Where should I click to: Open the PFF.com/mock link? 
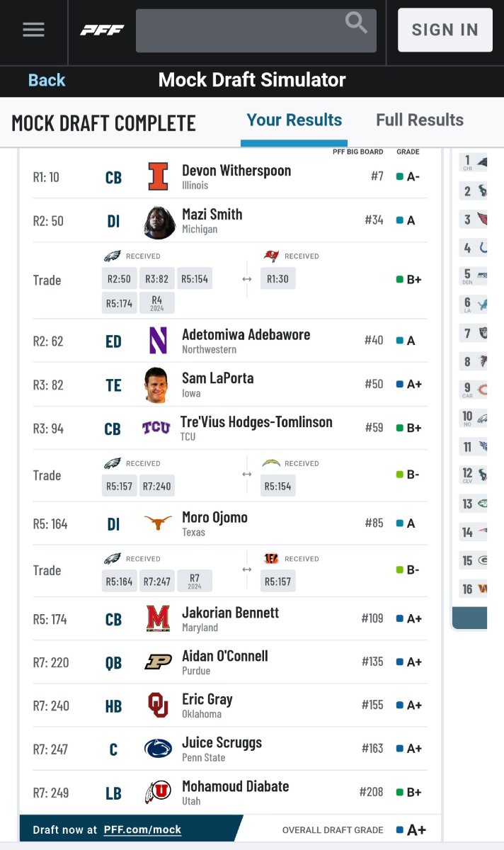tap(142, 829)
